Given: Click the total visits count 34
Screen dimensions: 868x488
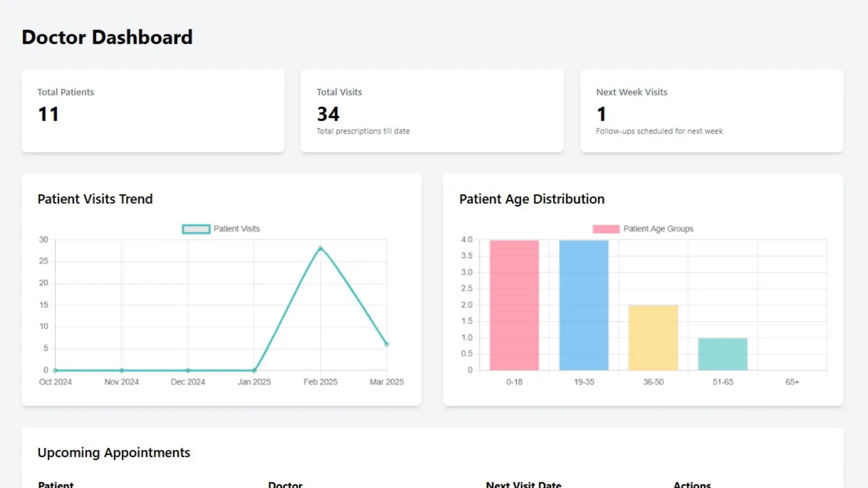Looking at the screenshot, I should (x=328, y=114).
